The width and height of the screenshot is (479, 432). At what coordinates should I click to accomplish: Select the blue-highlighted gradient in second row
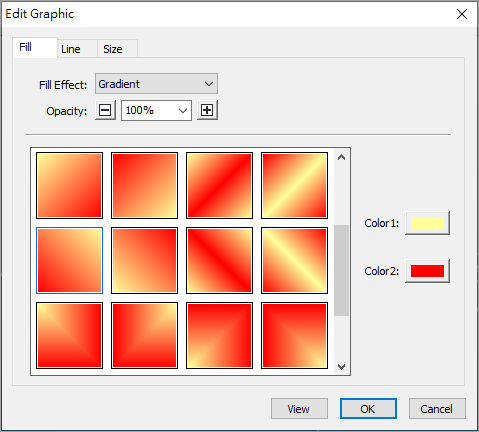click(69, 260)
